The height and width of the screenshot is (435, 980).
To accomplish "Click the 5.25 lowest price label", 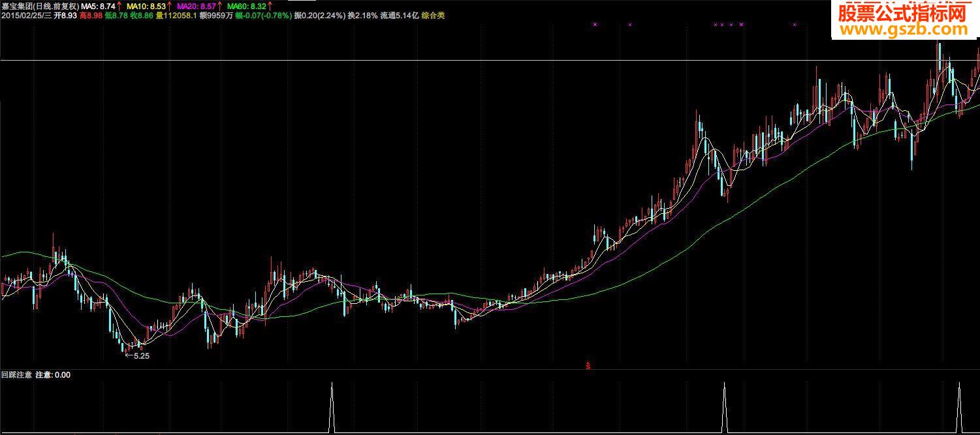I will pos(142,356).
